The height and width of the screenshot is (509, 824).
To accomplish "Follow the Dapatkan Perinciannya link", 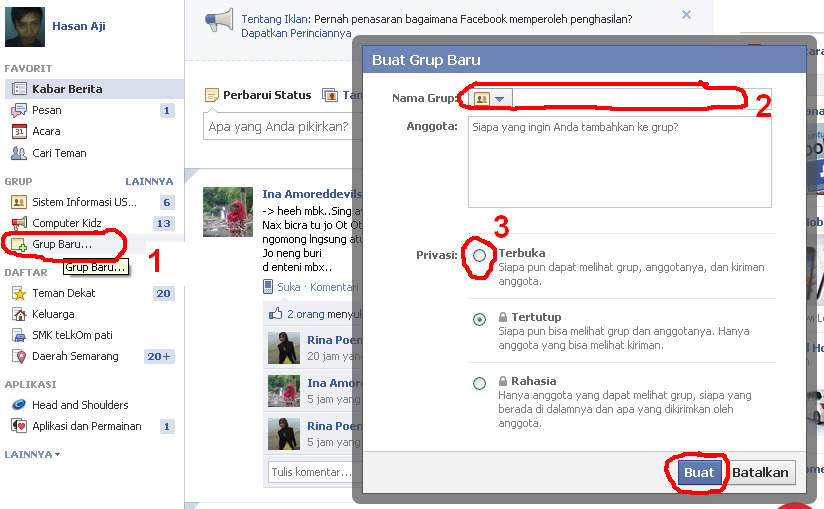I will 296,33.
